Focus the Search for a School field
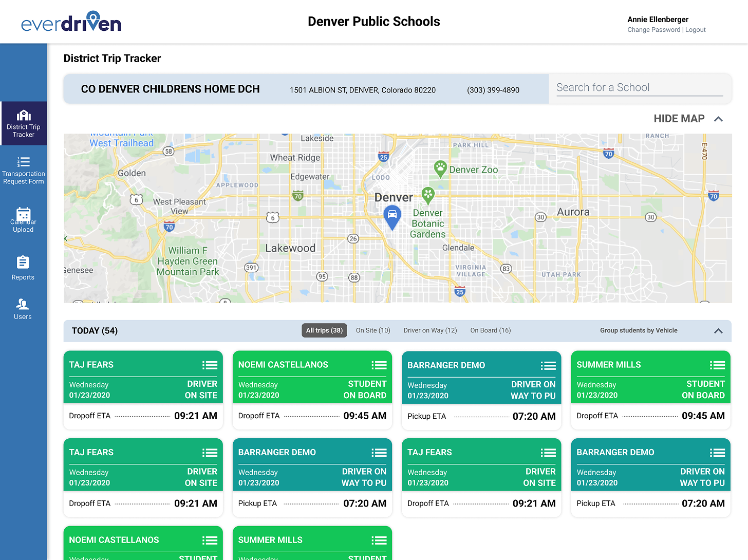This screenshot has width=748, height=560. tap(640, 88)
